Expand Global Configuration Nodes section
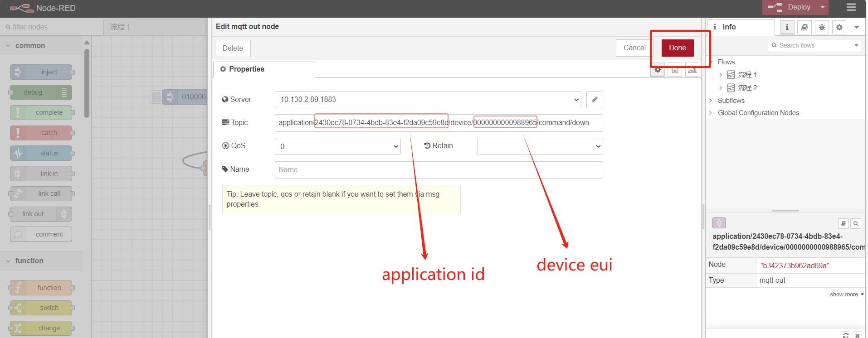 711,113
